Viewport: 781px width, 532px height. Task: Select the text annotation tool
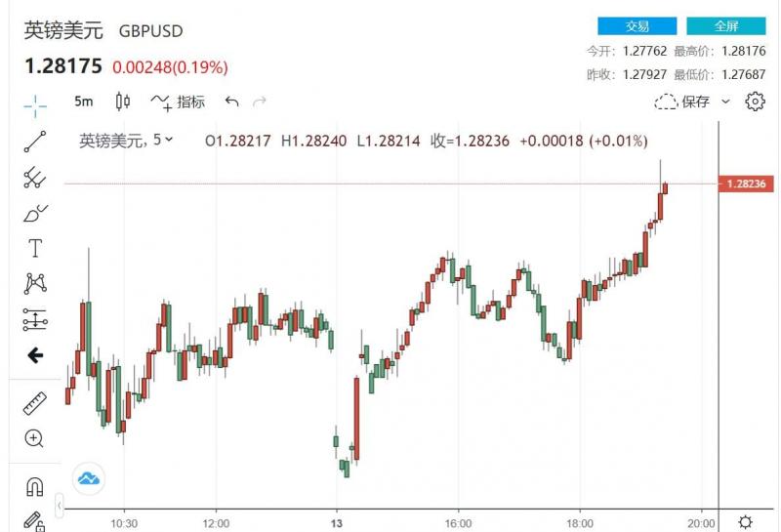pyautogui.click(x=35, y=248)
